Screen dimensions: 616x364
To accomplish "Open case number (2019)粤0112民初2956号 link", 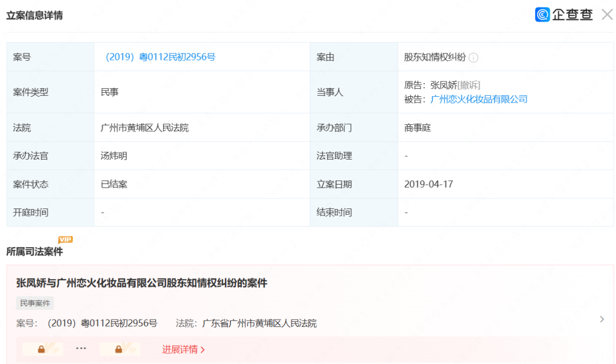I will point(160,57).
